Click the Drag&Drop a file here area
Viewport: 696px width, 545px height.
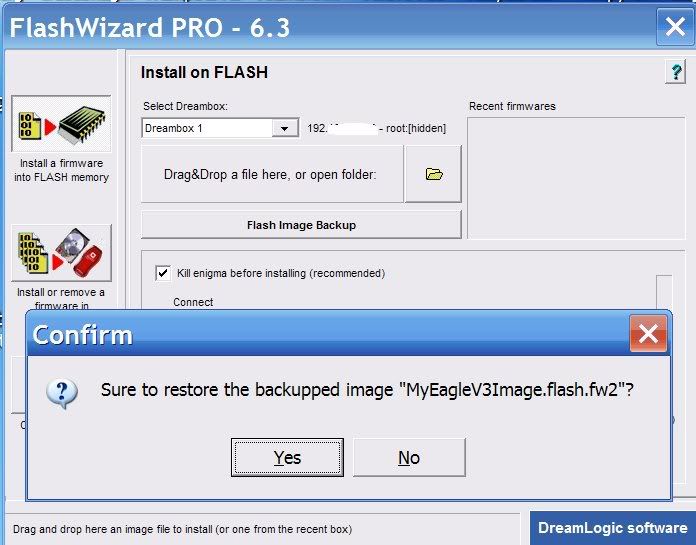coord(272,174)
